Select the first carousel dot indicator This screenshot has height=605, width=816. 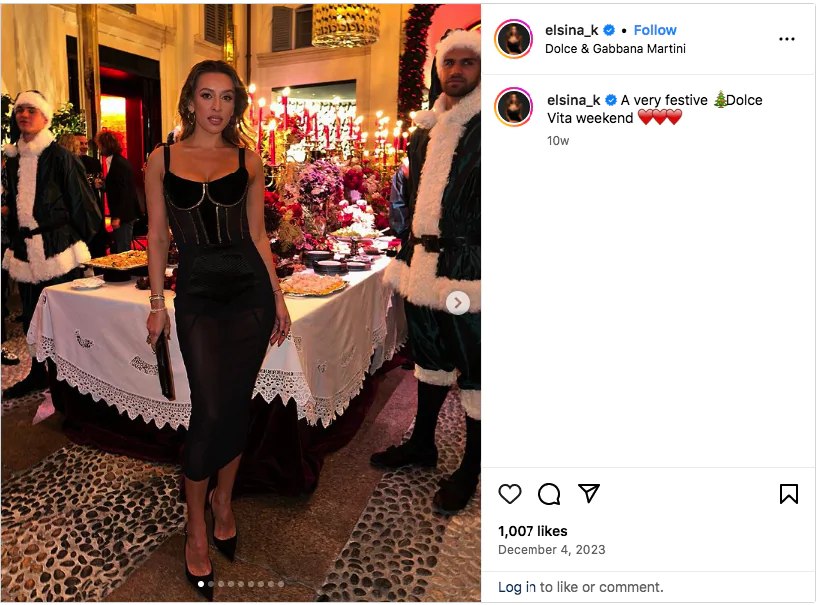tap(201, 584)
